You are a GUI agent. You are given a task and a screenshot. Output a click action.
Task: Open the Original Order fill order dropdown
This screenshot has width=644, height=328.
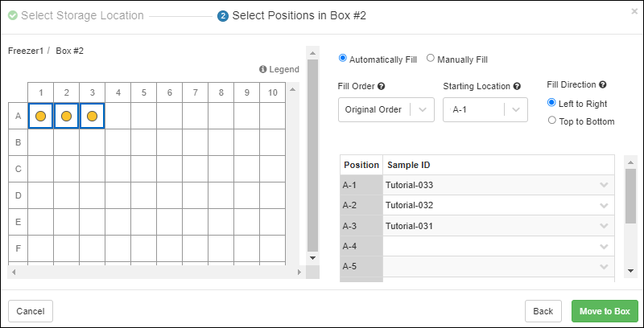click(386, 109)
